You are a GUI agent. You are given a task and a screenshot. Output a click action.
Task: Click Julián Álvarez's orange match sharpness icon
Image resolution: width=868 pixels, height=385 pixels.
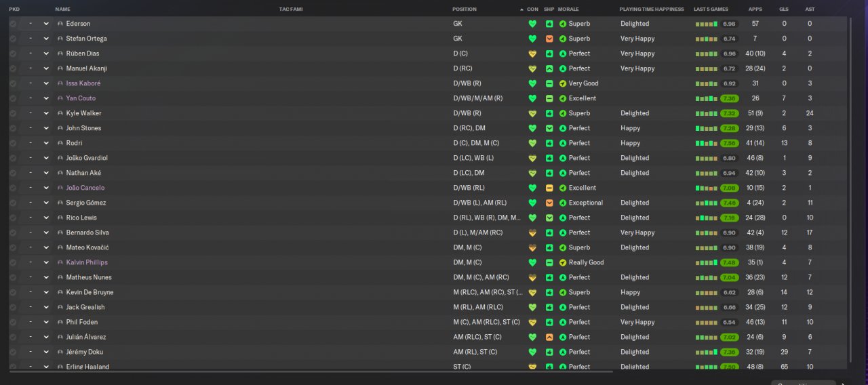549,337
